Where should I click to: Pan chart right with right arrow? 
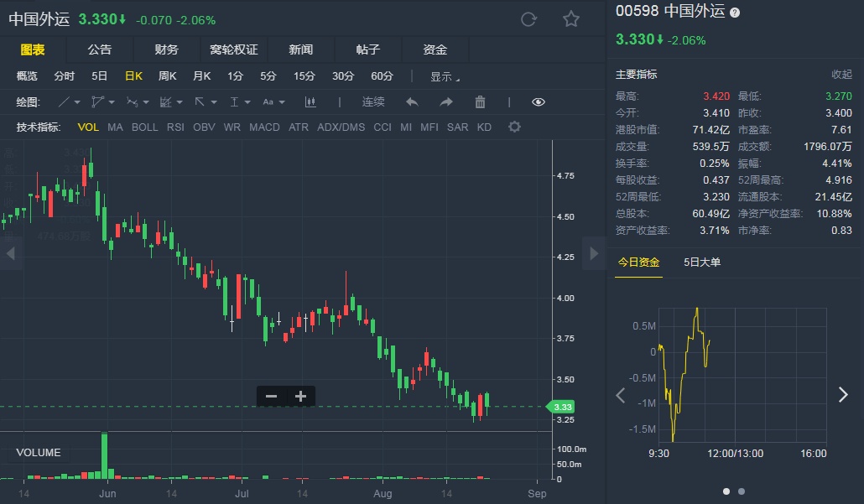(594, 253)
